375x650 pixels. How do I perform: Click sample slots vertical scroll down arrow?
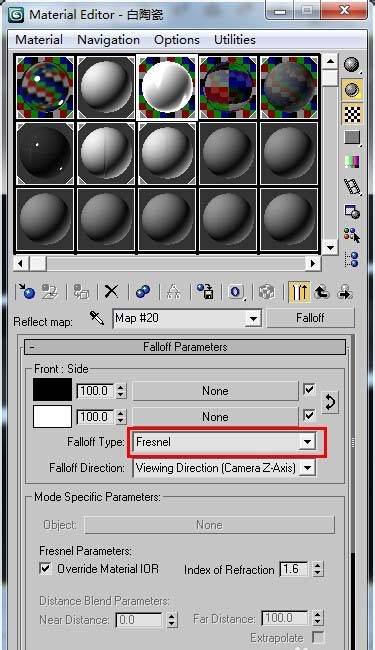[330, 248]
